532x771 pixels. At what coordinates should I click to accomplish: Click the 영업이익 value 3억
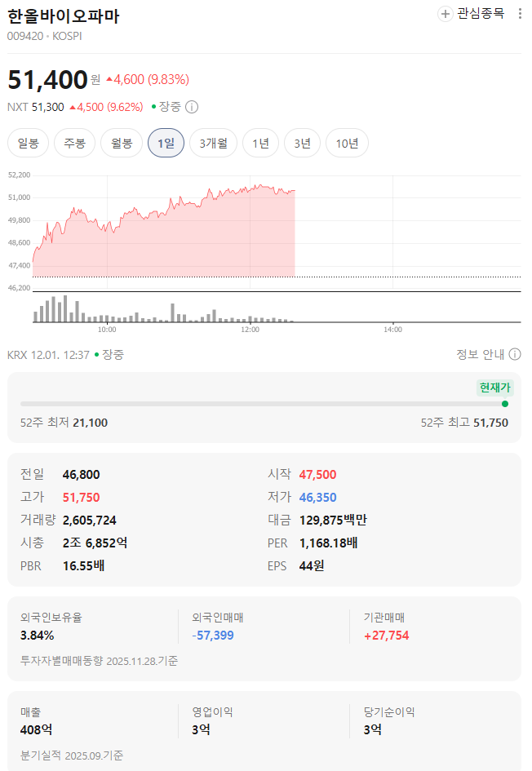[201, 729]
